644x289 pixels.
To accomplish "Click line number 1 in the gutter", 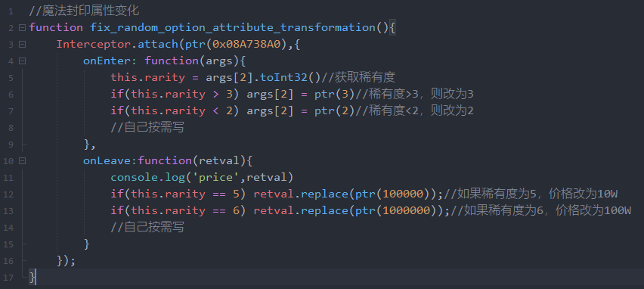I will tap(11, 11).
